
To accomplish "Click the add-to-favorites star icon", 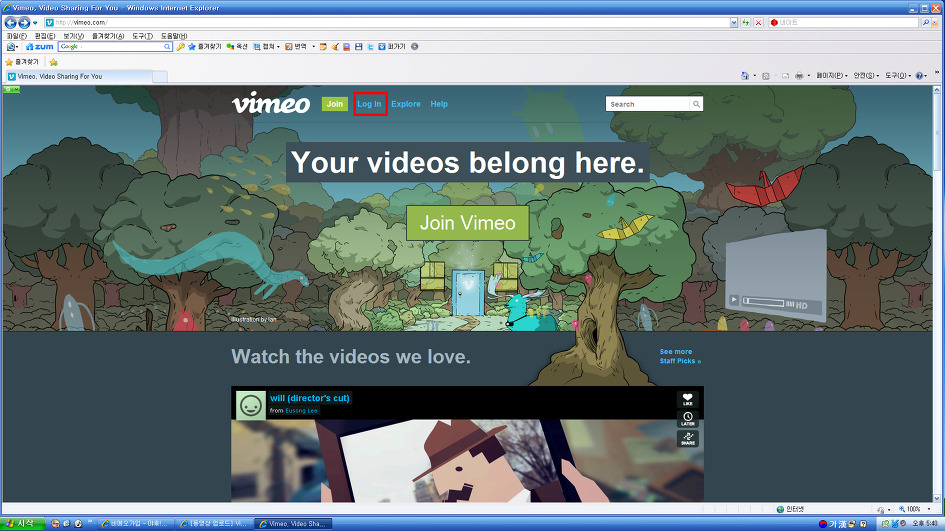I will [x=54, y=62].
